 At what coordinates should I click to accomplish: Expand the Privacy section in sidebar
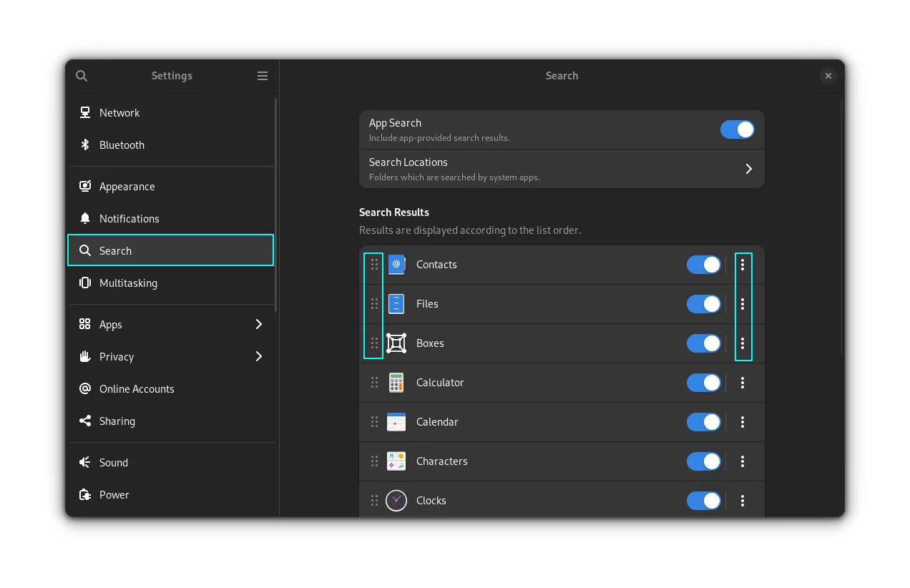(171, 357)
